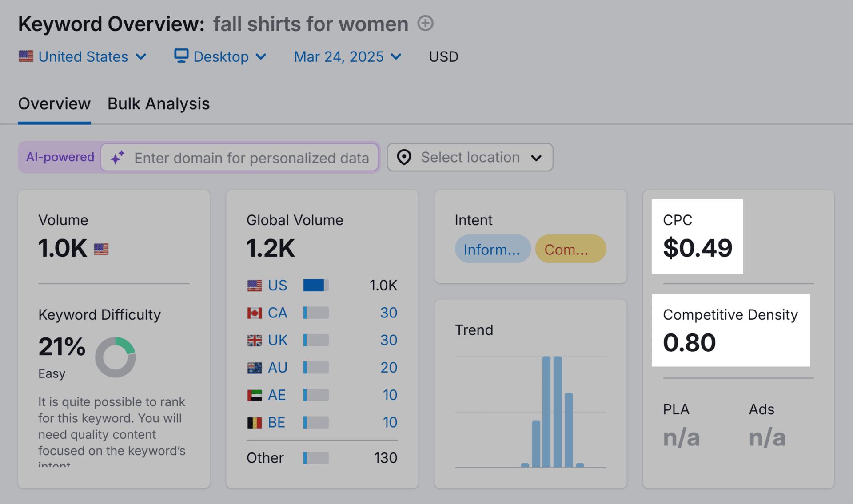Open the Select location dropdown
The width and height of the screenshot is (853, 504).
[x=470, y=157]
